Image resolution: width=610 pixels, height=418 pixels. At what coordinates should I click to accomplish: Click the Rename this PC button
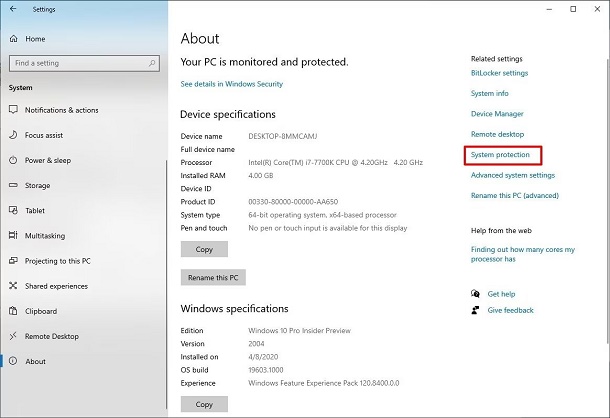point(213,277)
